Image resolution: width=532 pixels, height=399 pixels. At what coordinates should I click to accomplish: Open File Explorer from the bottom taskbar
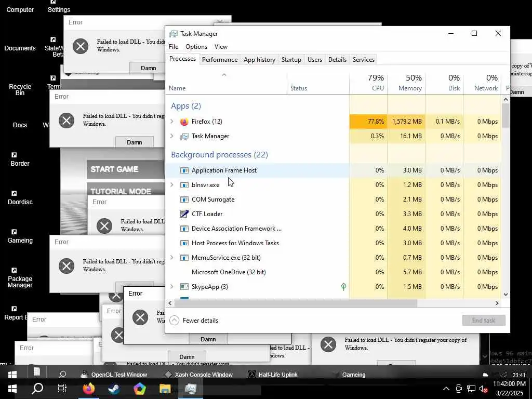coord(165,389)
